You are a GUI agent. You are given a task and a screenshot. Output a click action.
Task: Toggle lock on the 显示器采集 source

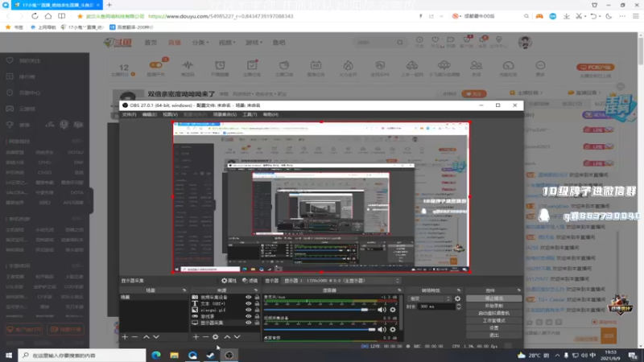click(257, 323)
